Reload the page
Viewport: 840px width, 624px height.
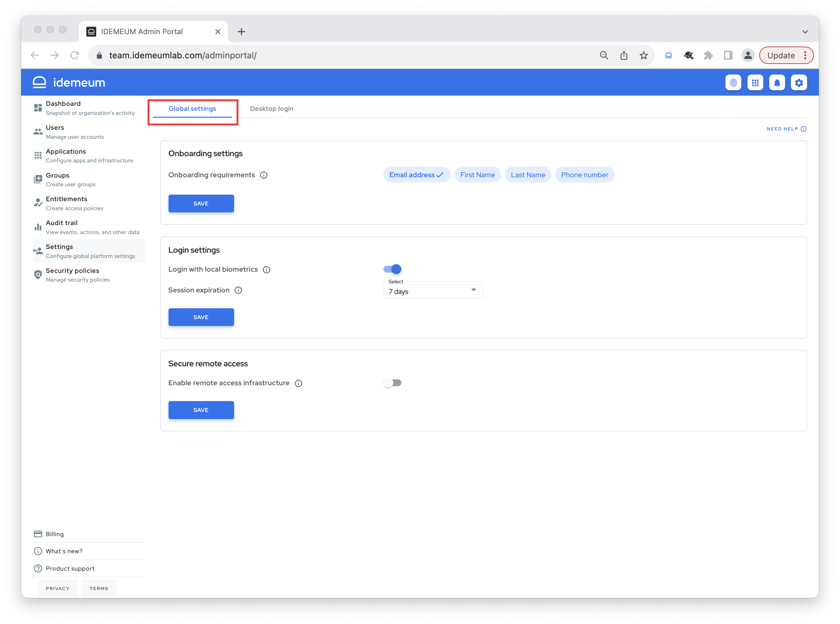pos(75,56)
